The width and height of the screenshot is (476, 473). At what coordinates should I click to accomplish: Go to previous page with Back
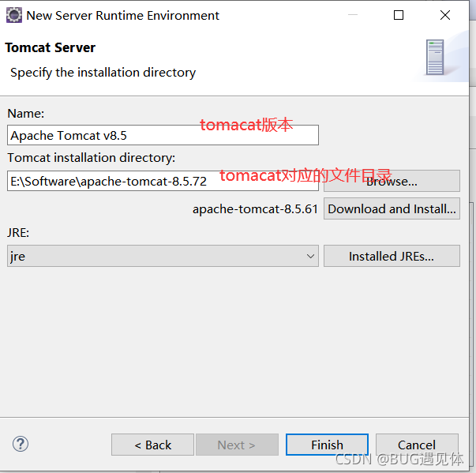click(152, 445)
